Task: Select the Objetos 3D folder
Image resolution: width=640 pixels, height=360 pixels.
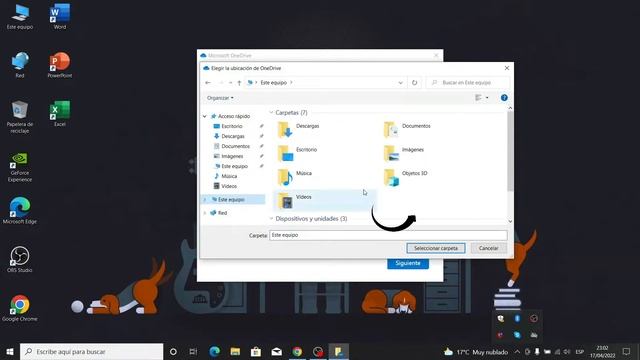Action: coord(406,177)
